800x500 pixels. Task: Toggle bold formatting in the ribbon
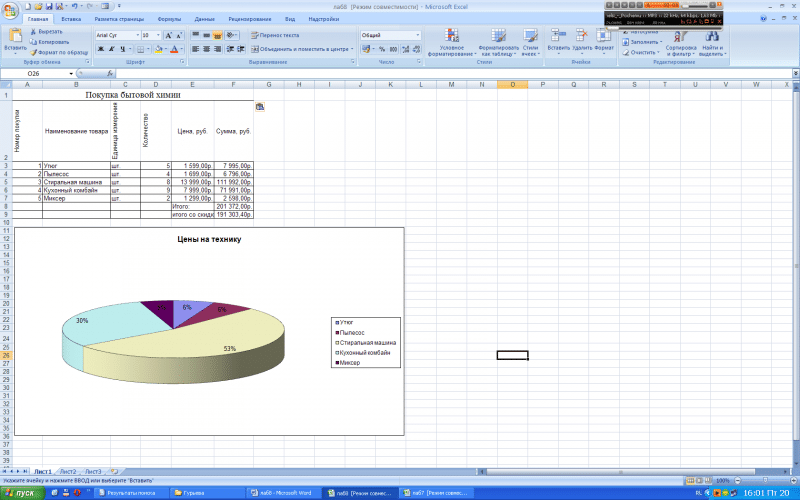click(x=101, y=49)
